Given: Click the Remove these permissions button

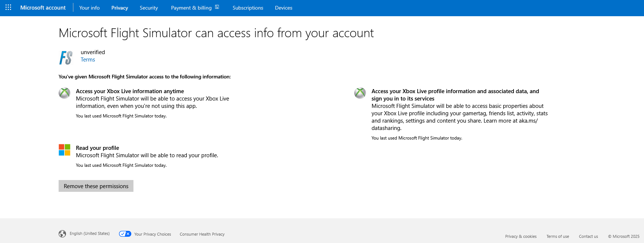Looking at the screenshot, I should pos(96,186).
